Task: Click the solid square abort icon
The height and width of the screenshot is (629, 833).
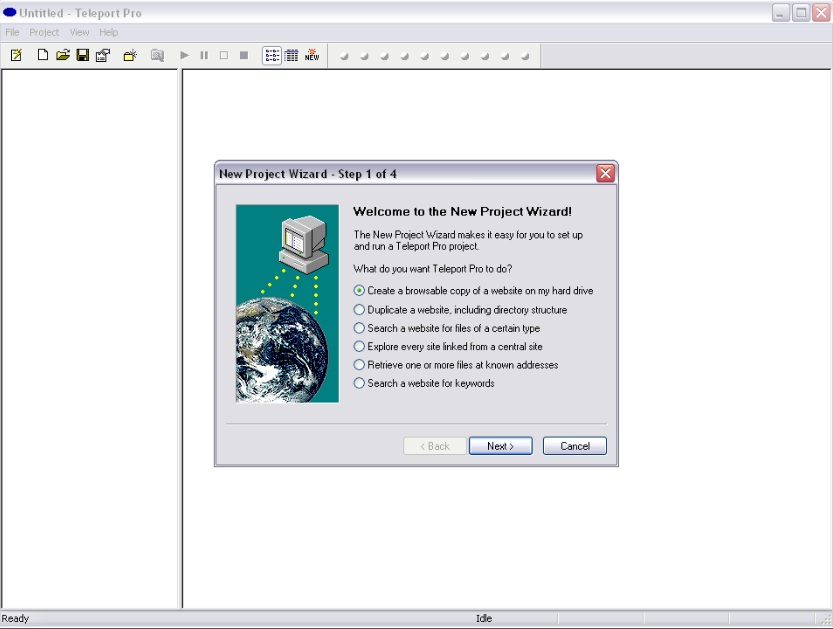Action: tap(244, 55)
